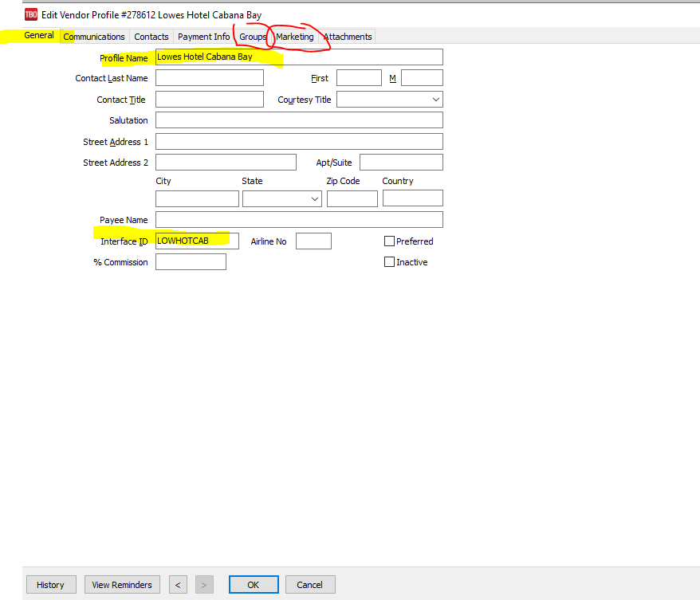
Task: Enable the Preferred checkbox
Action: [x=389, y=241]
